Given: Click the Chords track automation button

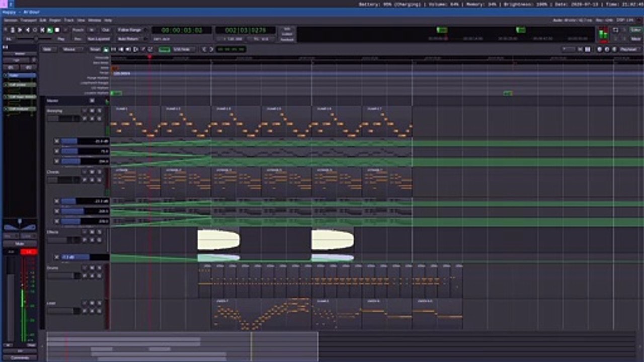Looking at the screenshot, I should tap(92, 179).
